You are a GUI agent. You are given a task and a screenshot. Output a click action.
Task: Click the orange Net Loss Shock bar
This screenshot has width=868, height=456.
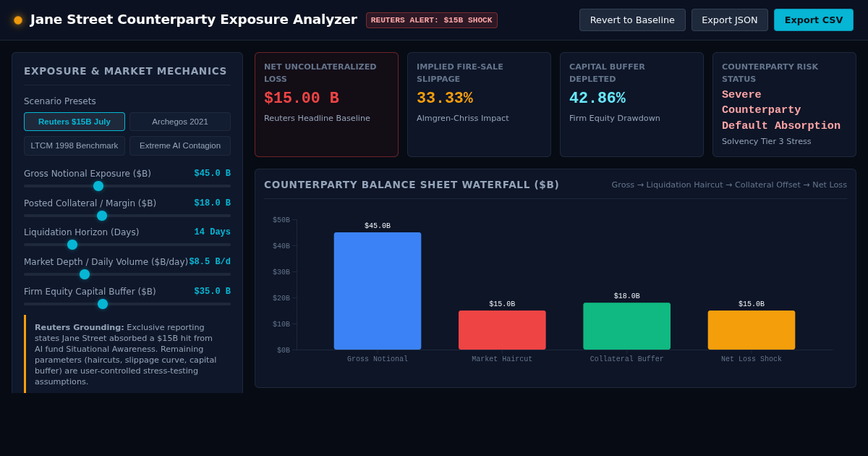coord(752,330)
